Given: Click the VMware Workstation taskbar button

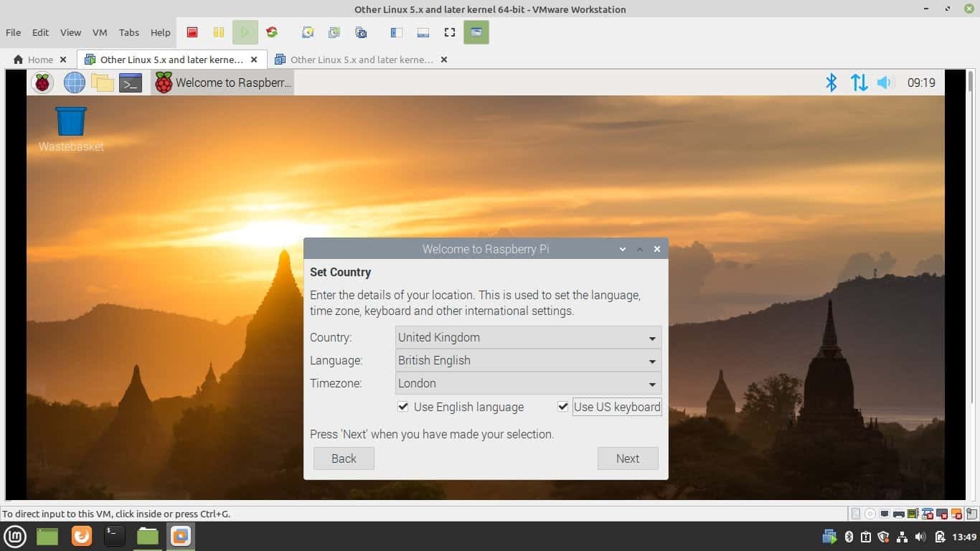Looking at the screenshot, I should click(x=181, y=536).
